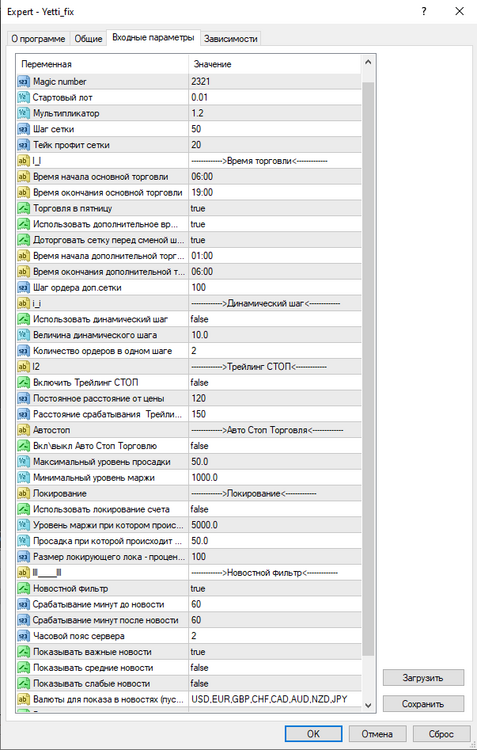Confirm settings with the OK button
Viewport: 477px width, 750px height.
pos(313,734)
